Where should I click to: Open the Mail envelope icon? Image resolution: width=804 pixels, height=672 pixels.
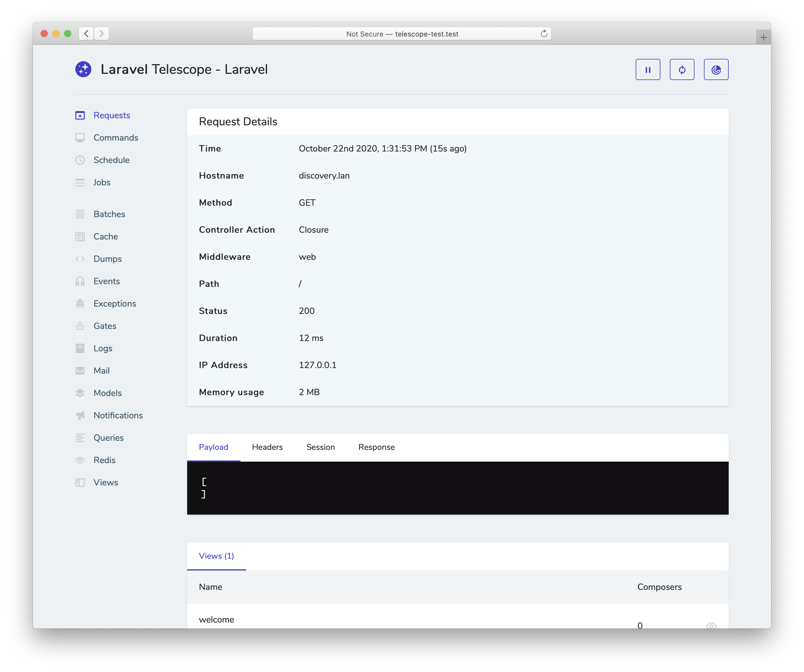(80, 371)
